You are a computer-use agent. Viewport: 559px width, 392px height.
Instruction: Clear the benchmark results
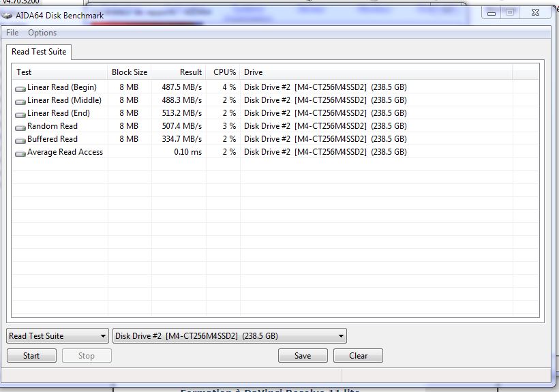click(x=359, y=356)
